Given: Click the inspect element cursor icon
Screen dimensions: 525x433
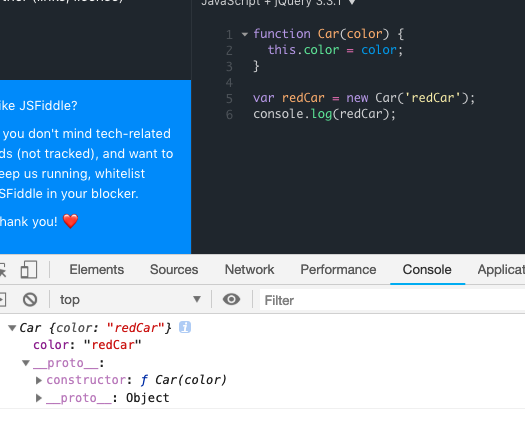Looking at the screenshot, I should point(2,270).
